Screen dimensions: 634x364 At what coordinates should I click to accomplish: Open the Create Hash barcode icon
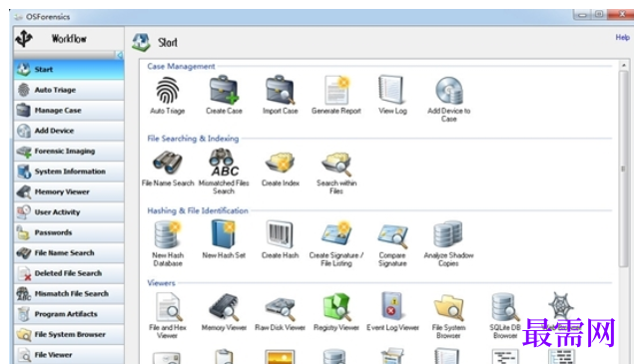click(x=280, y=234)
